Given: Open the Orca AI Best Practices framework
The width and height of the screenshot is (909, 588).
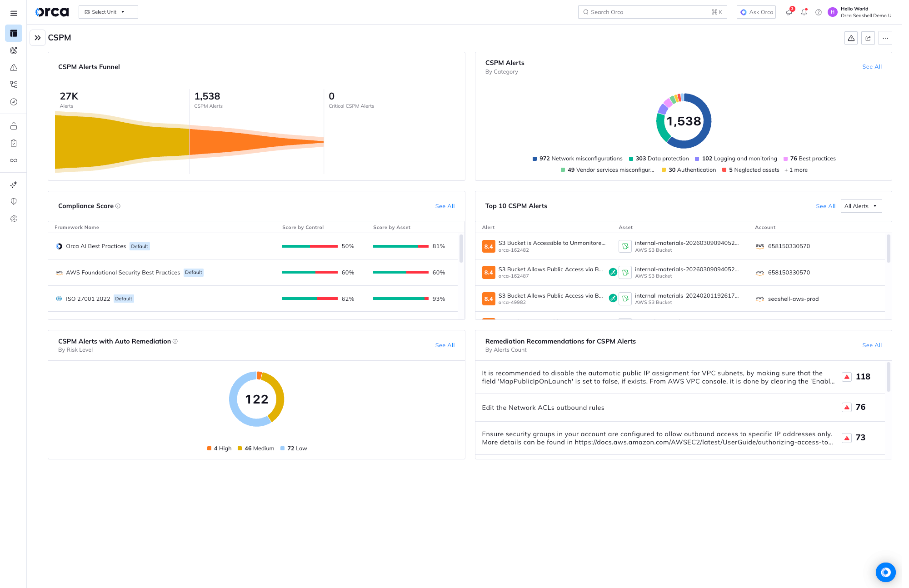Looking at the screenshot, I should pyautogui.click(x=96, y=246).
